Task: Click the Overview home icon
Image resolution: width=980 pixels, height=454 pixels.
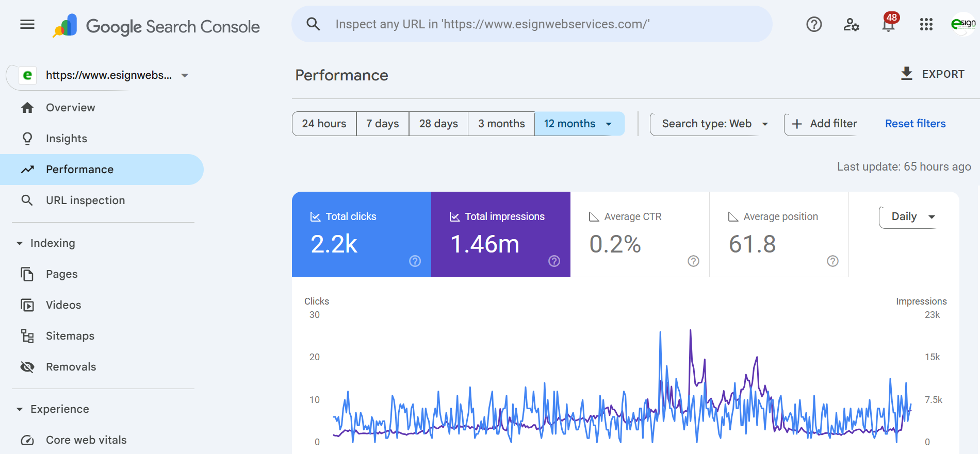Action: pyautogui.click(x=27, y=108)
